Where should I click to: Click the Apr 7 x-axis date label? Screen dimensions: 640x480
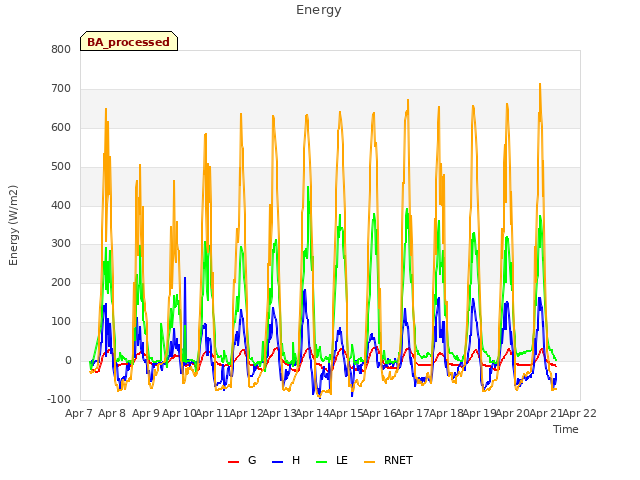tap(79, 413)
